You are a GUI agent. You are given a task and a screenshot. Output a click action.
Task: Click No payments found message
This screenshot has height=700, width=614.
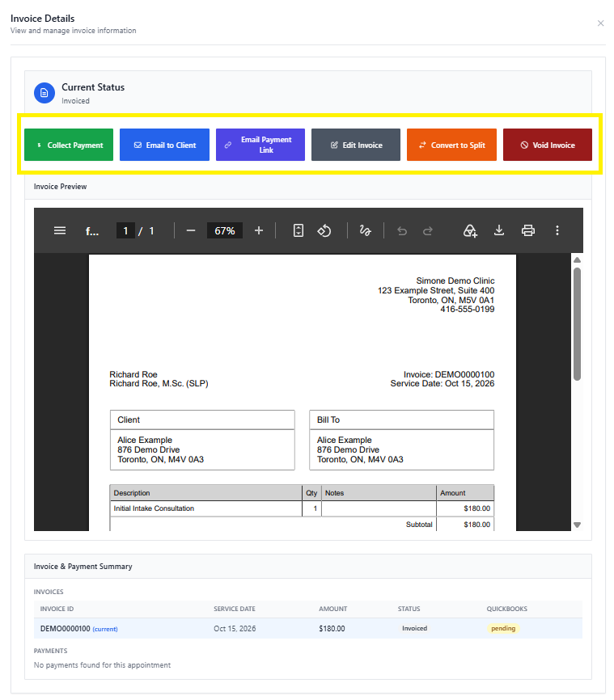click(102, 665)
